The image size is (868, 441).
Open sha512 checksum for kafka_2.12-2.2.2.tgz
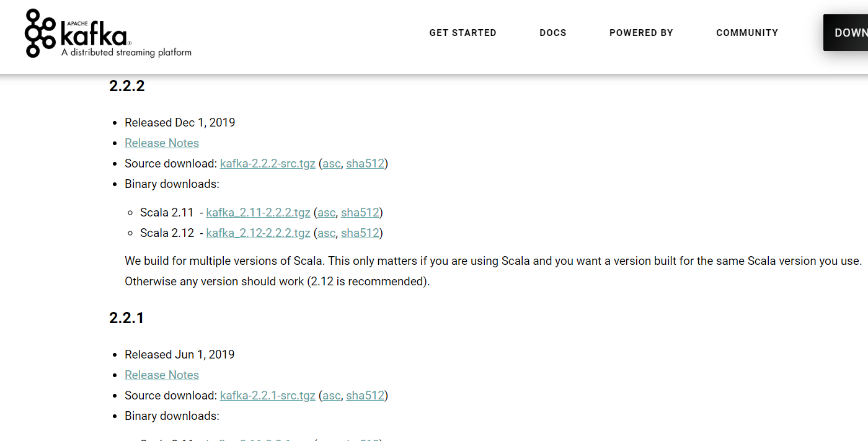(x=360, y=233)
